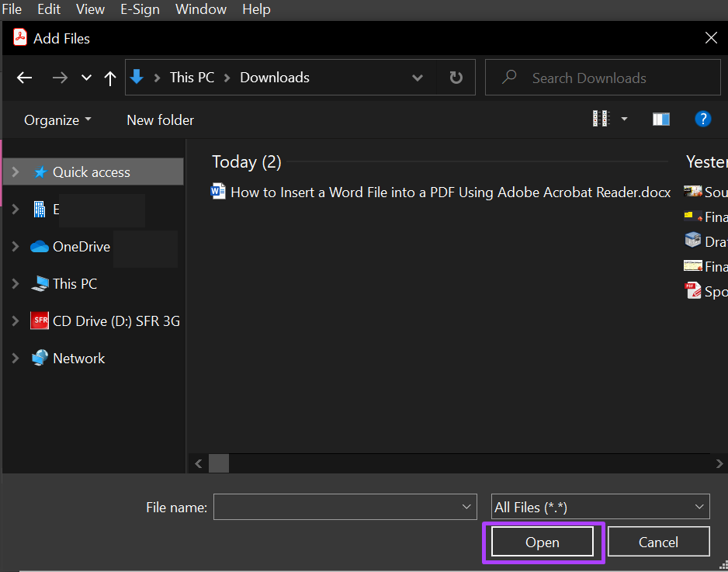Open the Organize menu
The height and width of the screenshot is (572, 728).
coord(57,120)
